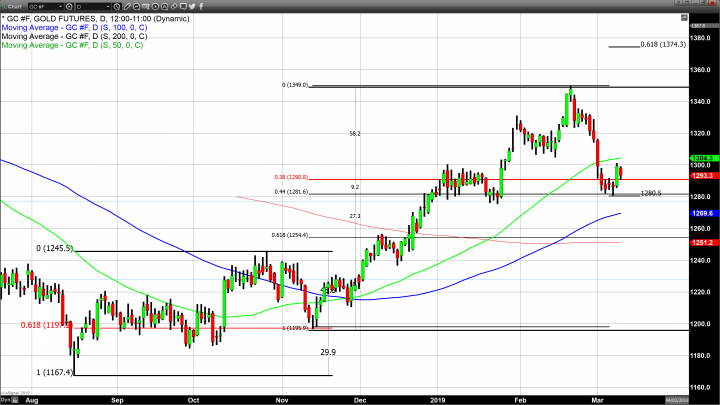
Task: Click the green 1304.3 price marker
Action: click(702, 158)
